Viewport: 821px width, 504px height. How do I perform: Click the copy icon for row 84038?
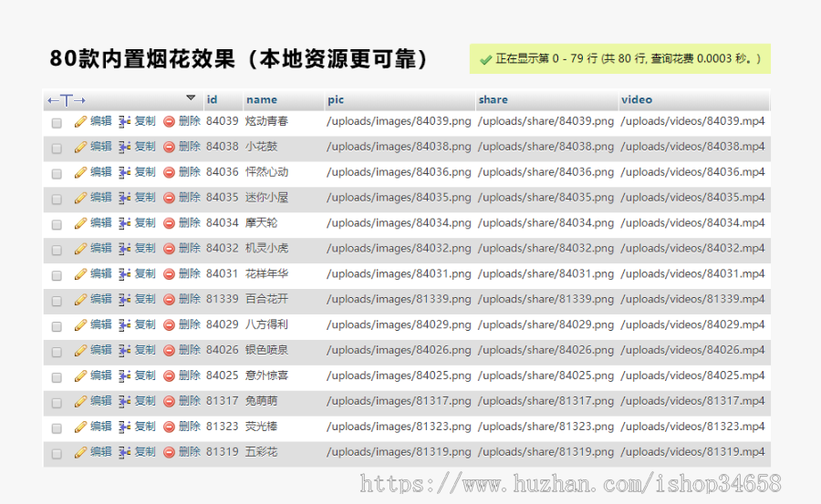coord(124,148)
